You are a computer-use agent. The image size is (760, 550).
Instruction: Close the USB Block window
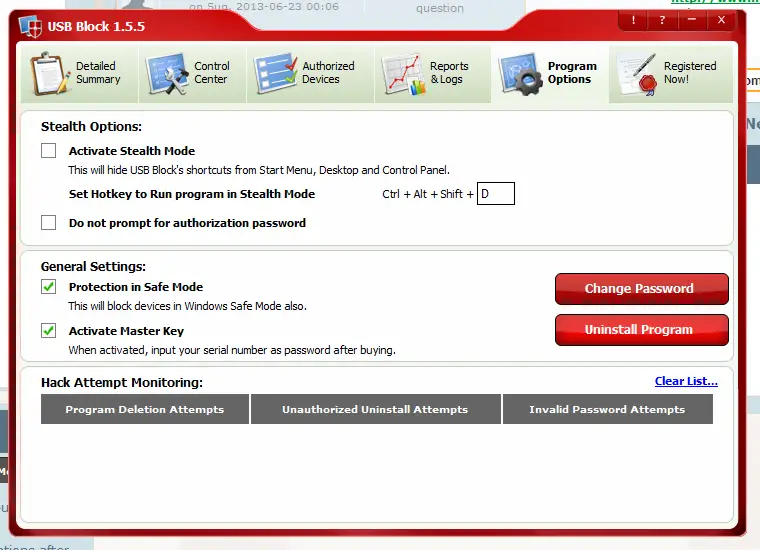pos(721,20)
